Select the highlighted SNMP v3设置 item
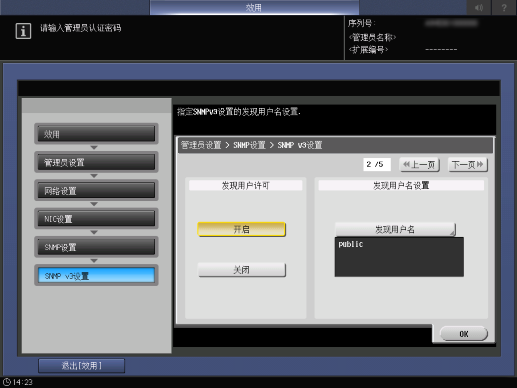 click(96, 276)
